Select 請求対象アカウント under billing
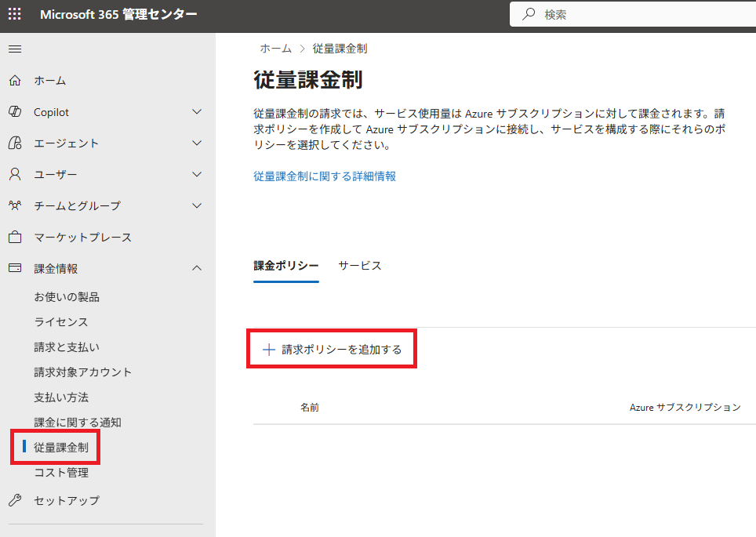The image size is (756, 537). click(x=82, y=372)
